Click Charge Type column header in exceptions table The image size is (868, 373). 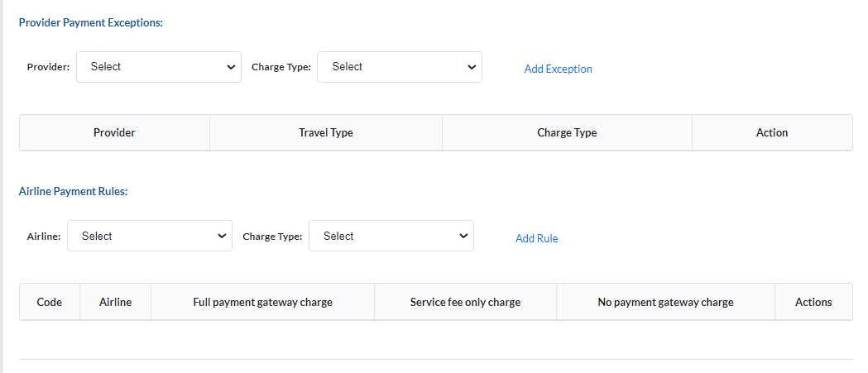click(567, 132)
